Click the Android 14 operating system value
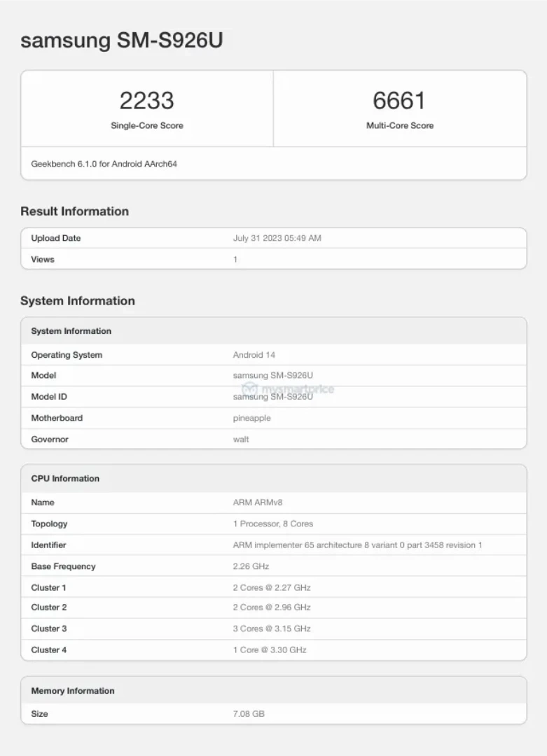547x756 pixels. (254, 355)
